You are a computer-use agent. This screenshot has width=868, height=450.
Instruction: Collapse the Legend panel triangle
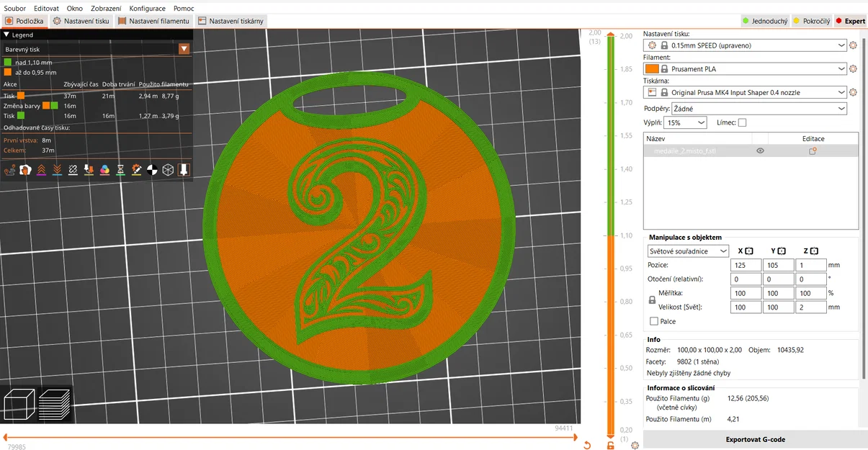tap(6, 35)
